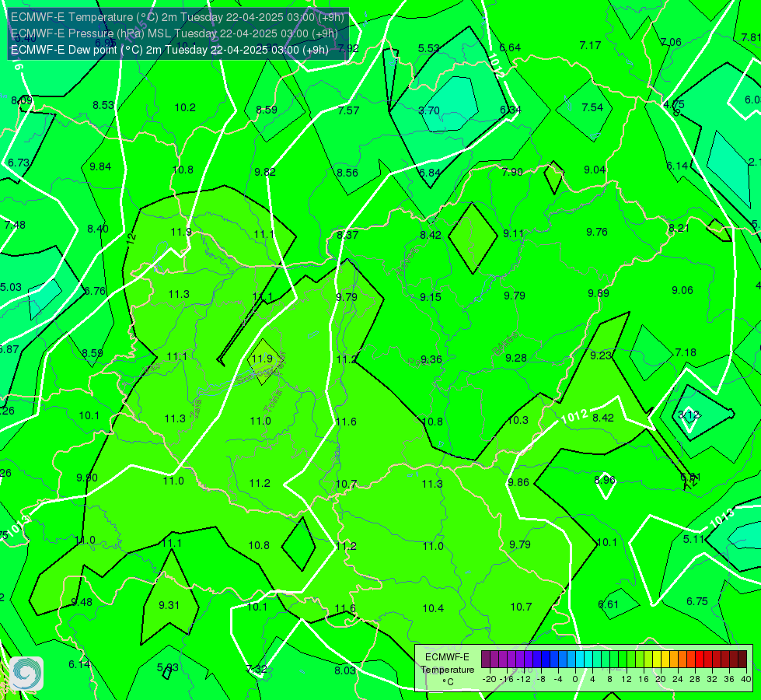This screenshot has height=700, width=761.
Task: Click the 9.04 temperature value
Action: pyautogui.click(x=595, y=170)
